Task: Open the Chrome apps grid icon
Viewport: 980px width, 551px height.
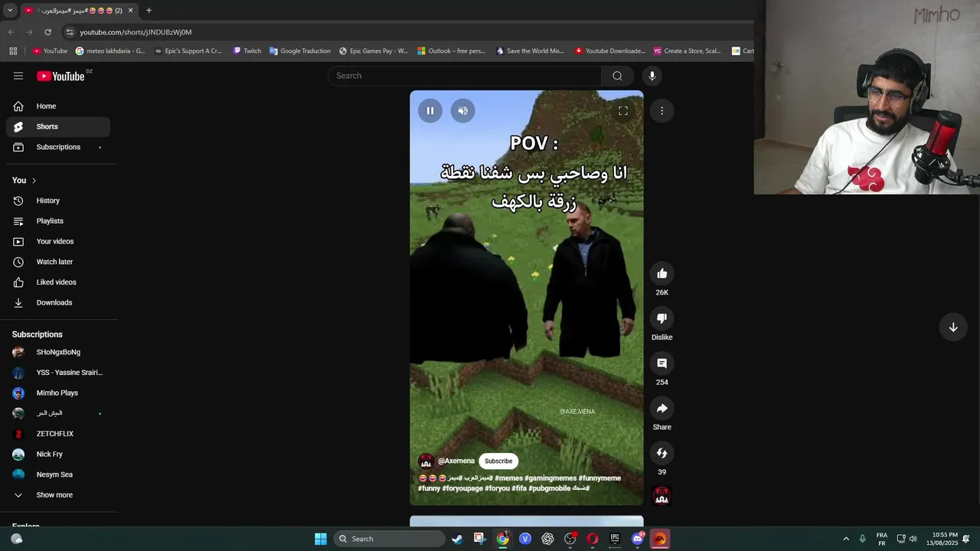Action: (x=13, y=51)
